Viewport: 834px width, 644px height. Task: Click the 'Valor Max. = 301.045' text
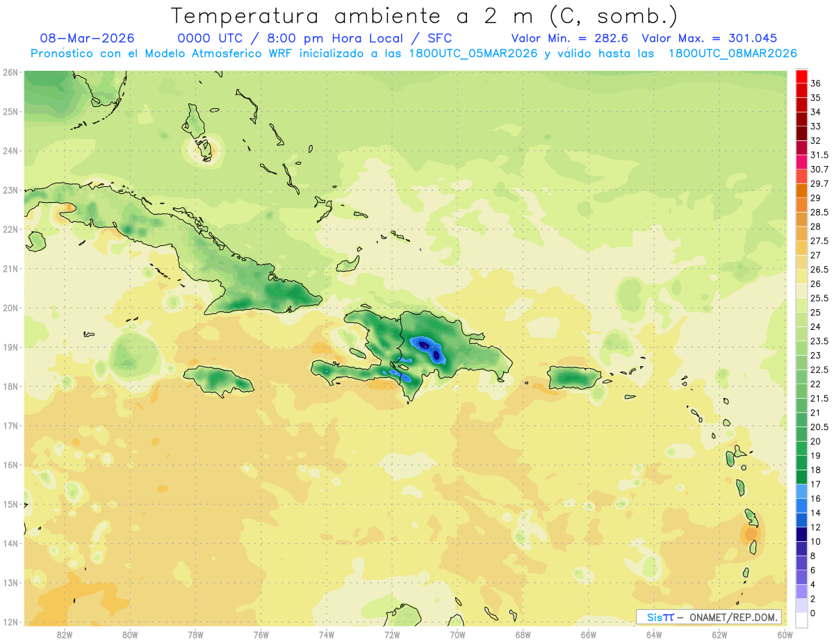click(710, 38)
